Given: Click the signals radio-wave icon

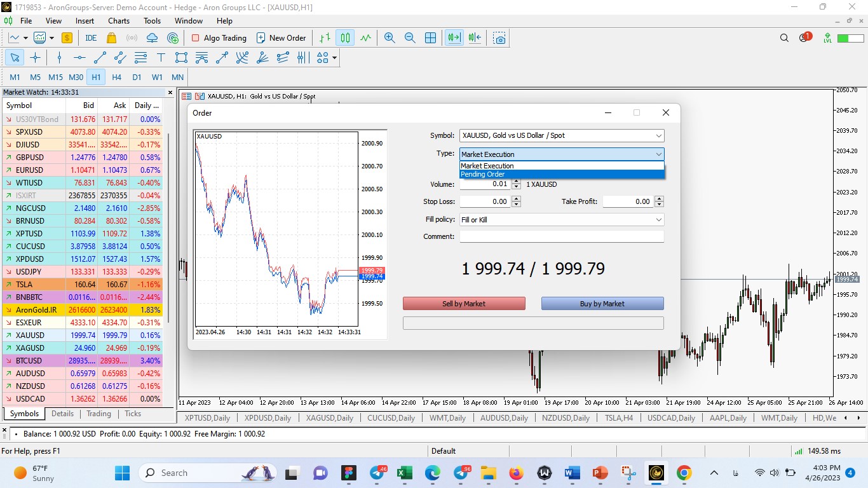Looking at the screenshot, I should coord(132,38).
